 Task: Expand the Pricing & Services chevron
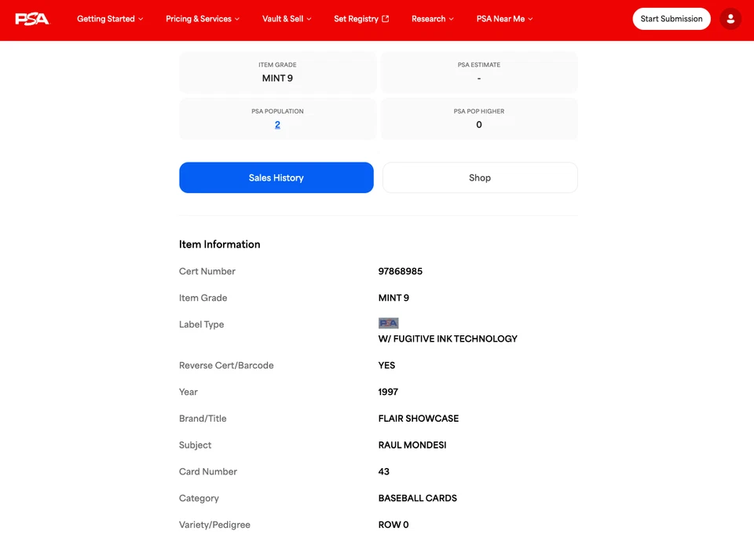click(237, 19)
